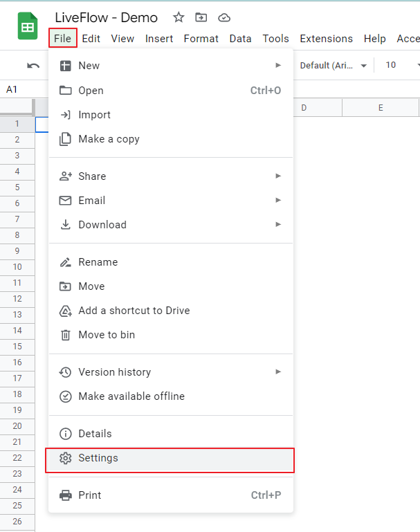Click the folder-arrow icon beside Move

click(66, 286)
